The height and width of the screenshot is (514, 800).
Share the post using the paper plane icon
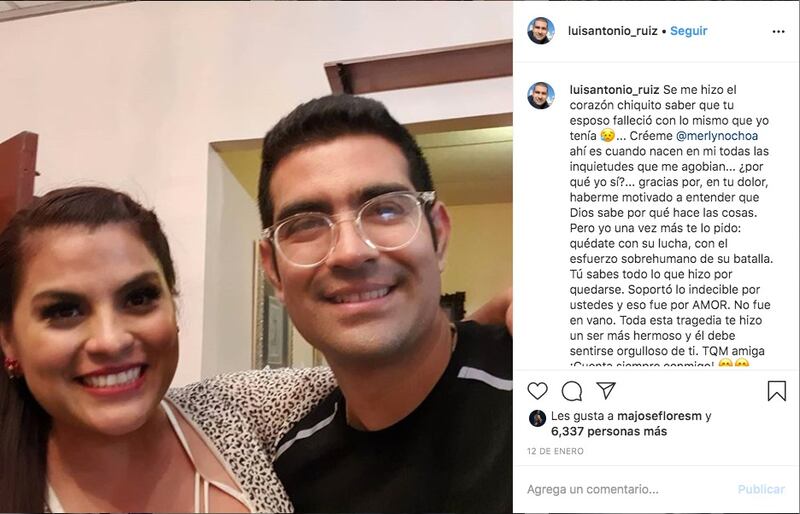606,390
